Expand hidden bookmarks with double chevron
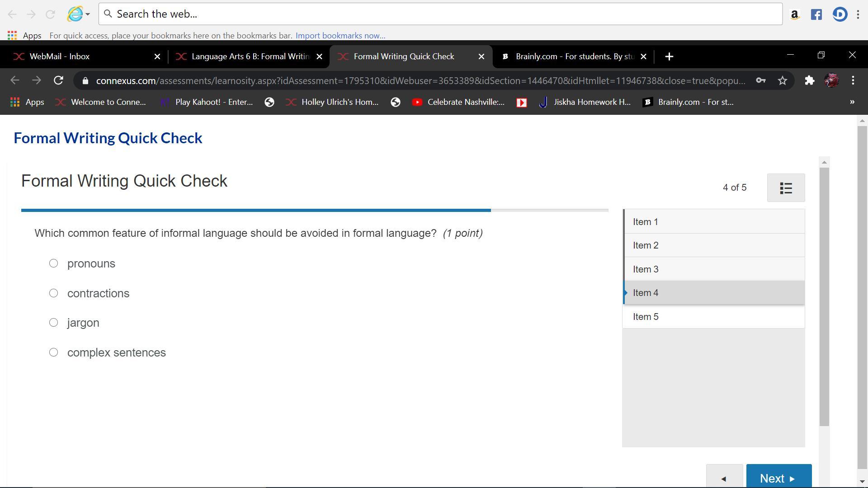 point(852,102)
